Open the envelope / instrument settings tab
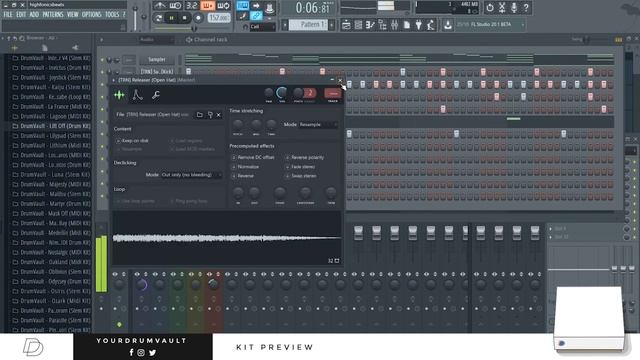The height and width of the screenshot is (360, 640). click(x=138, y=95)
